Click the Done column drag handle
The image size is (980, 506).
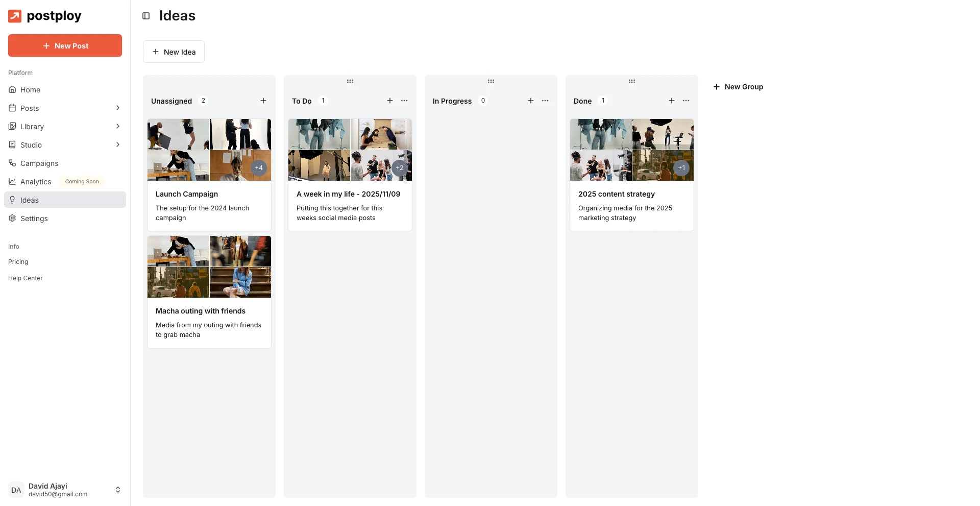point(632,81)
